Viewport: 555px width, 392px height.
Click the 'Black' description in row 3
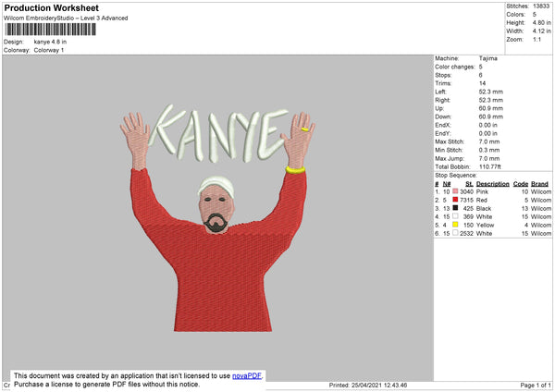pos(484,208)
